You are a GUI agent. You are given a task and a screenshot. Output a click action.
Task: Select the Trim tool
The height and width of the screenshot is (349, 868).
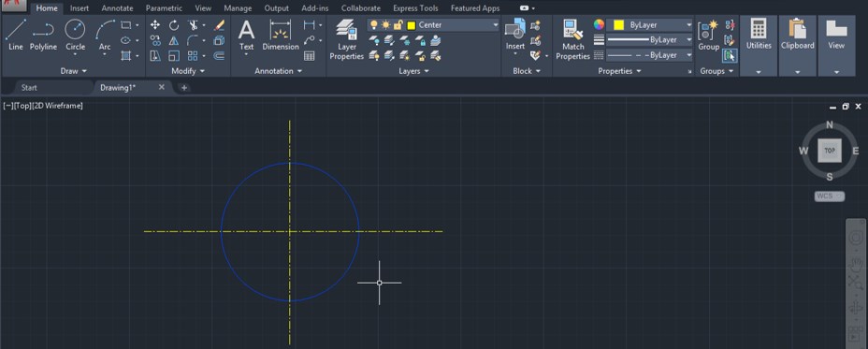pyautogui.click(x=193, y=25)
